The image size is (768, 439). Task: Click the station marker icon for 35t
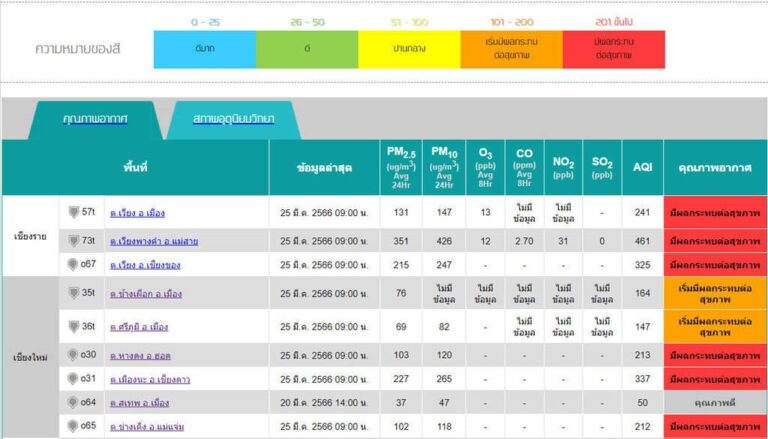coord(74,293)
